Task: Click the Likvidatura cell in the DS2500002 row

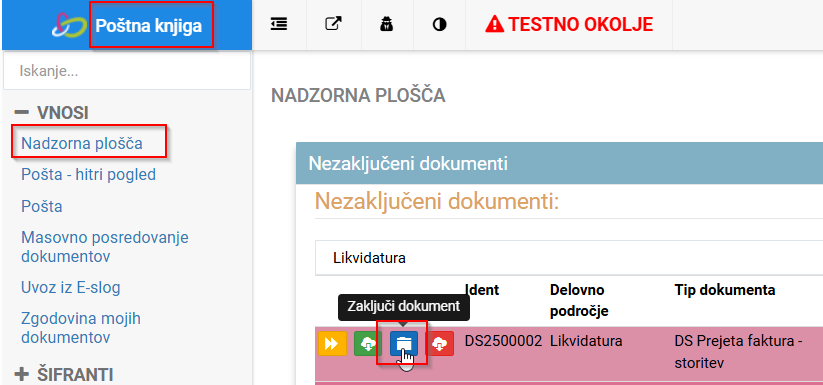Action: 586,341
